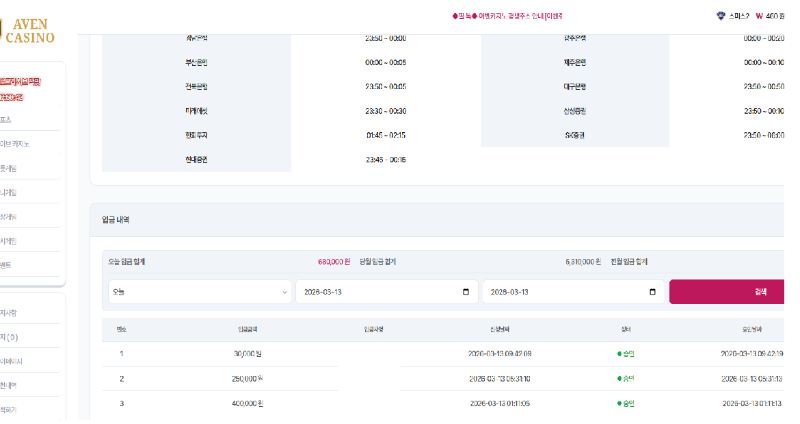Select the 400,000 won deposit row

coord(248,403)
